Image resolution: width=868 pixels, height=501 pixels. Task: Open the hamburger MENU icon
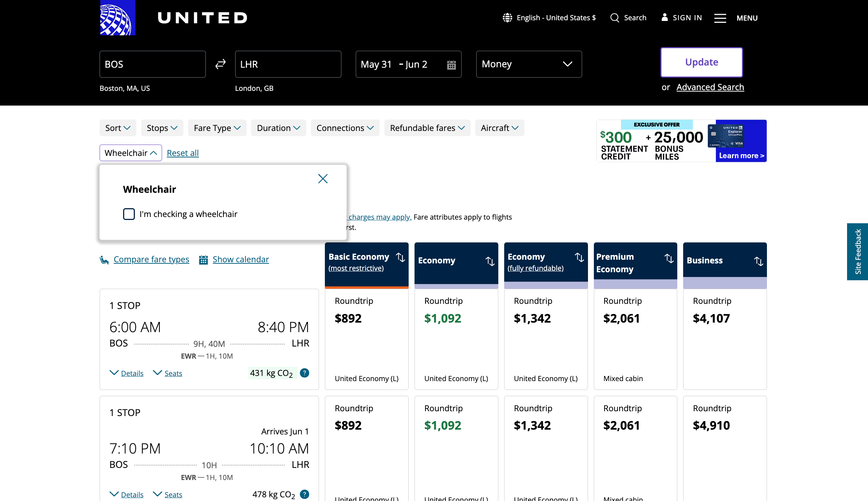pos(720,18)
